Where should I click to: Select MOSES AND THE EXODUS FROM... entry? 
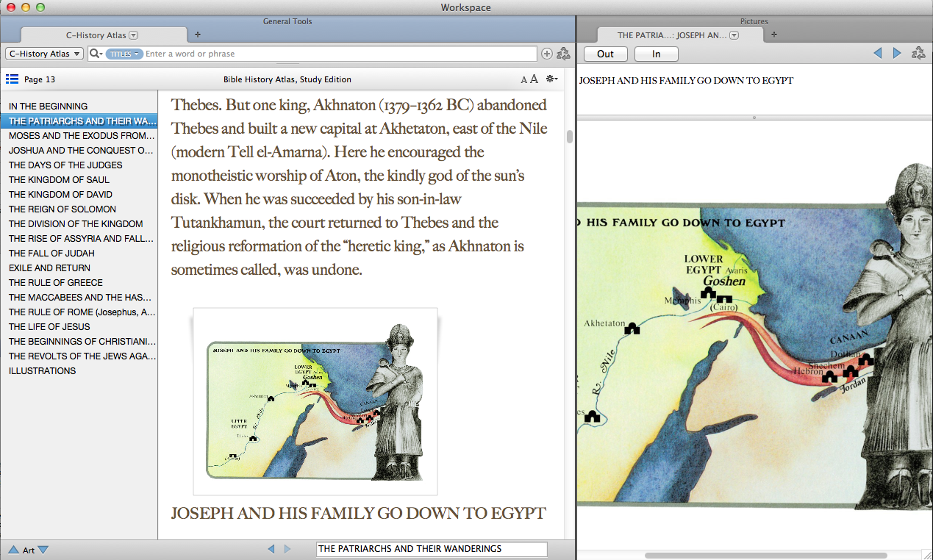(x=79, y=136)
